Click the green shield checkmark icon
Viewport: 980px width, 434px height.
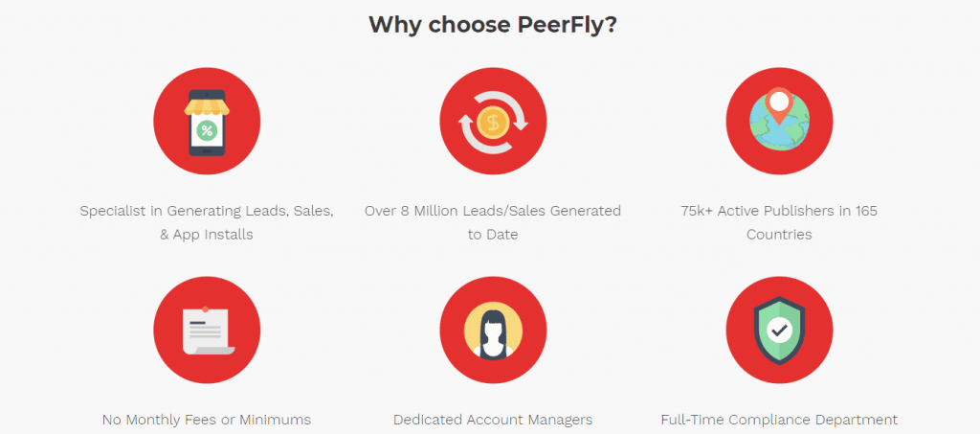tap(779, 331)
